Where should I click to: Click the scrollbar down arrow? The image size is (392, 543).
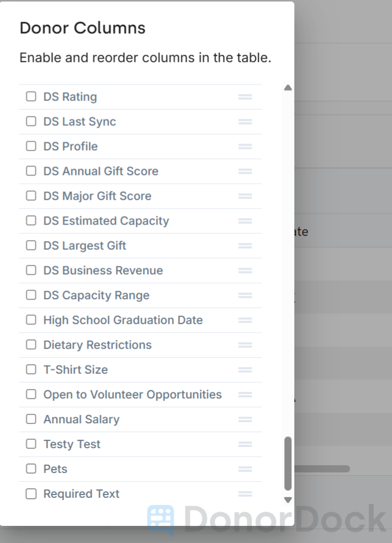pyautogui.click(x=288, y=499)
